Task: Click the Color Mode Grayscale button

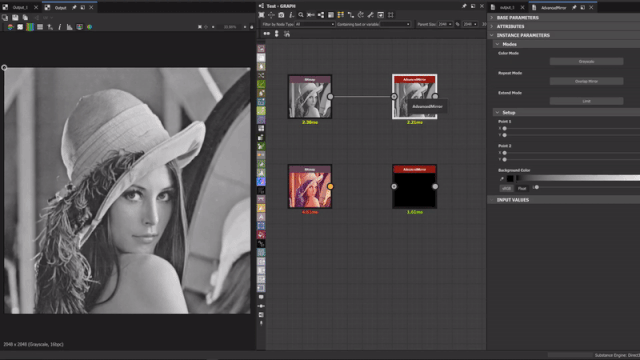Action: 587,62
